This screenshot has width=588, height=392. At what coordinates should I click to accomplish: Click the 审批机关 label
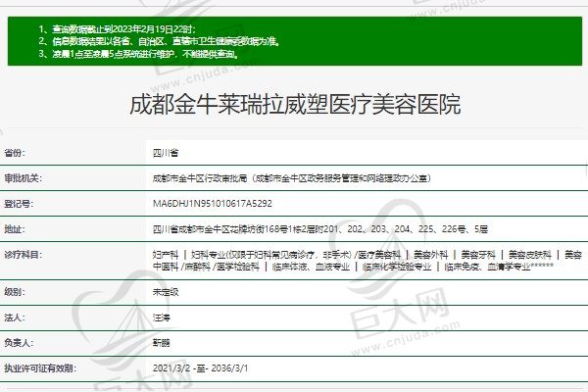[x=23, y=178]
